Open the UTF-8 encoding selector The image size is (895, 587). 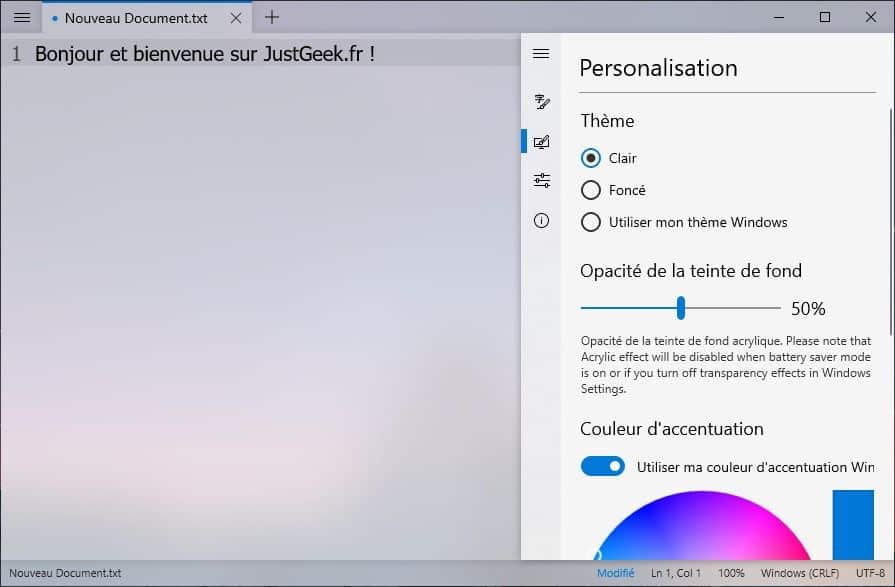click(870, 573)
